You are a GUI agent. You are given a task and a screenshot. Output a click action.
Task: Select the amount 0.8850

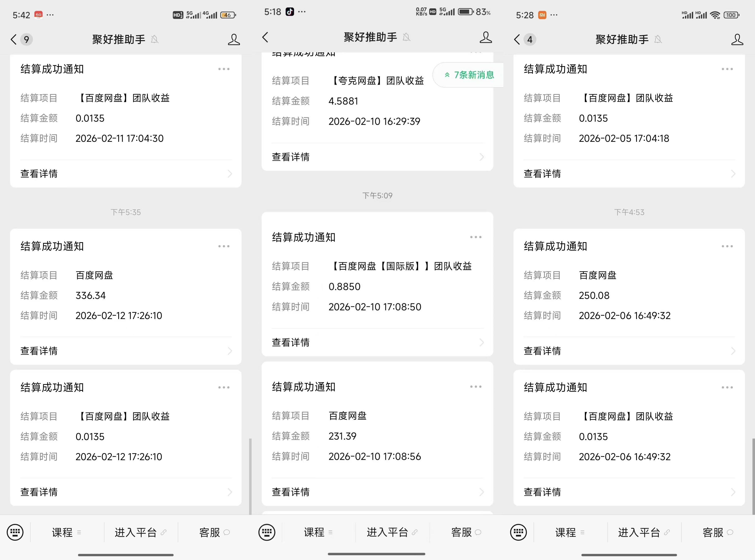[x=344, y=287]
